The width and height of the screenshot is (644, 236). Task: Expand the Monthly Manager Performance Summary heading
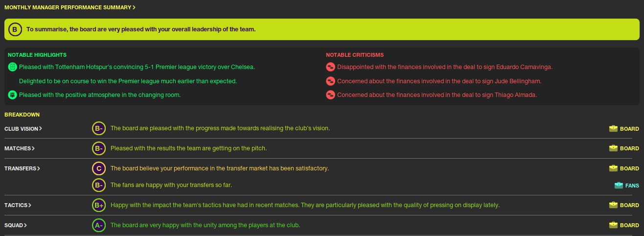[x=70, y=7]
